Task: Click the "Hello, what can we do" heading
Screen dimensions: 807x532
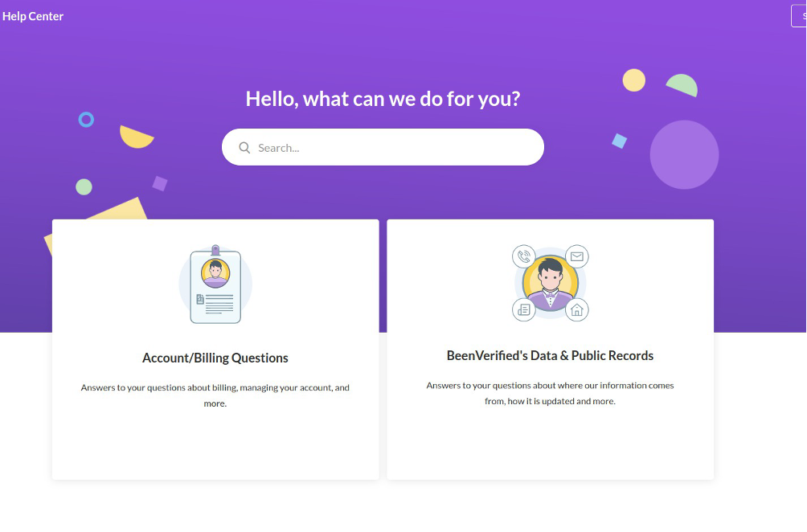Action: [383, 99]
